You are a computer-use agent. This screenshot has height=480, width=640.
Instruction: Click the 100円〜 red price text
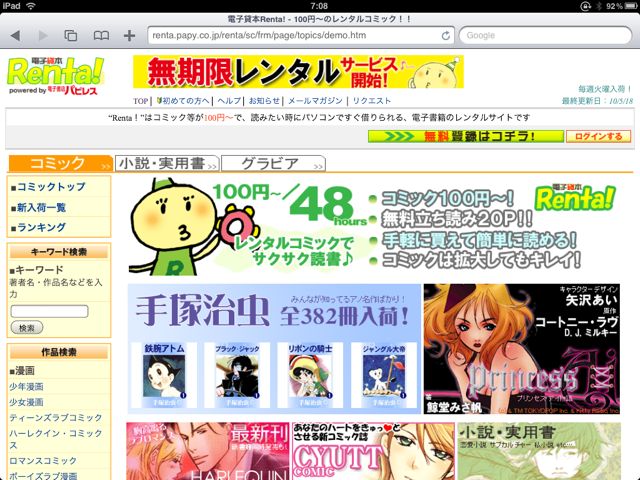[x=218, y=118]
